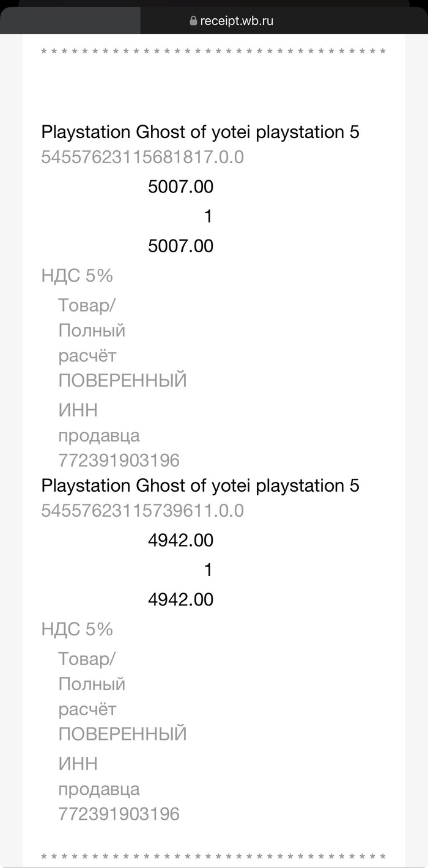The width and height of the screenshot is (428, 868).
Task: Click the quantity 1 of the 4942.00 item
Action: (208, 571)
